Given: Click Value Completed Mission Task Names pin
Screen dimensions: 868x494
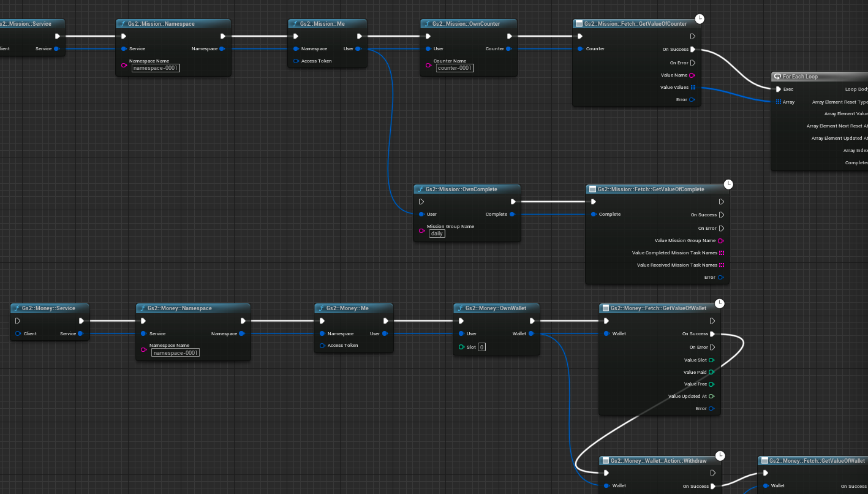Looking at the screenshot, I should tap(722, 253).
